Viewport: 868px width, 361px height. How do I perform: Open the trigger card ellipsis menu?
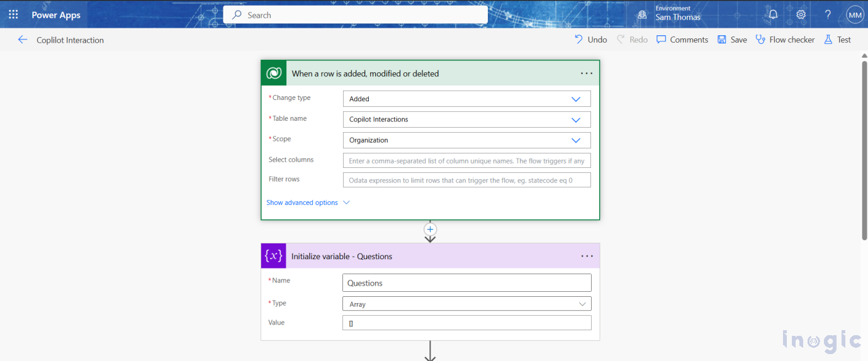click(587, 74)
